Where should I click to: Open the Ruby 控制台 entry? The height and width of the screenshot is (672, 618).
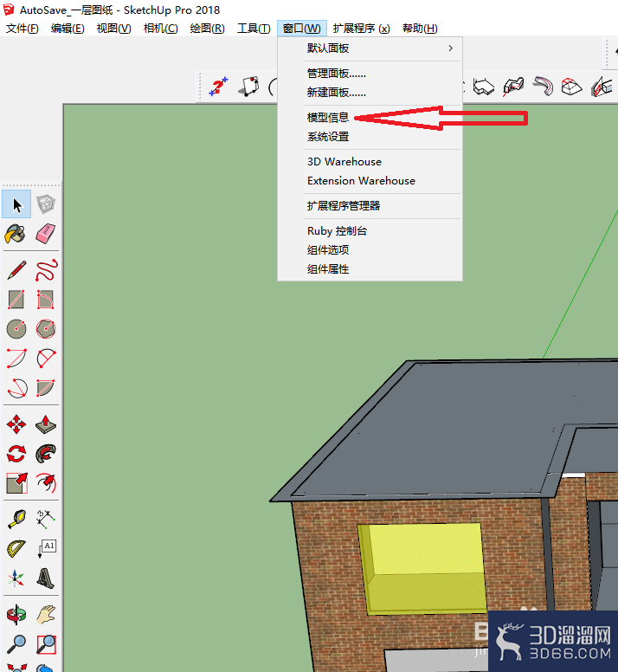coord(370,231)
